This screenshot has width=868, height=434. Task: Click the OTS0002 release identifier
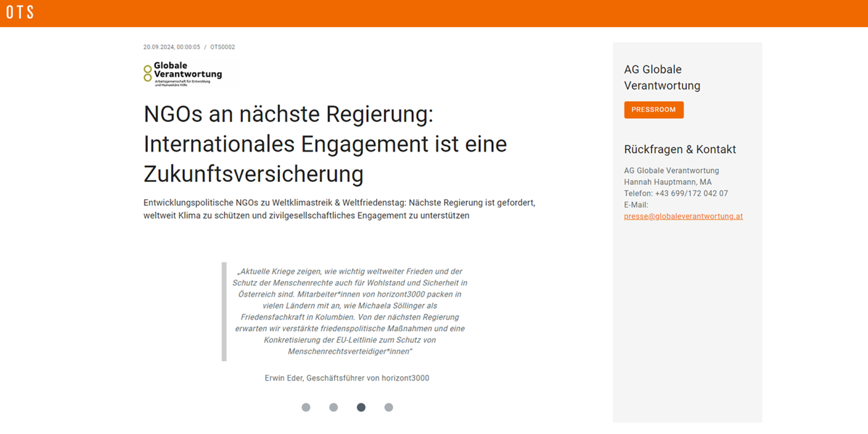(222, 47)
